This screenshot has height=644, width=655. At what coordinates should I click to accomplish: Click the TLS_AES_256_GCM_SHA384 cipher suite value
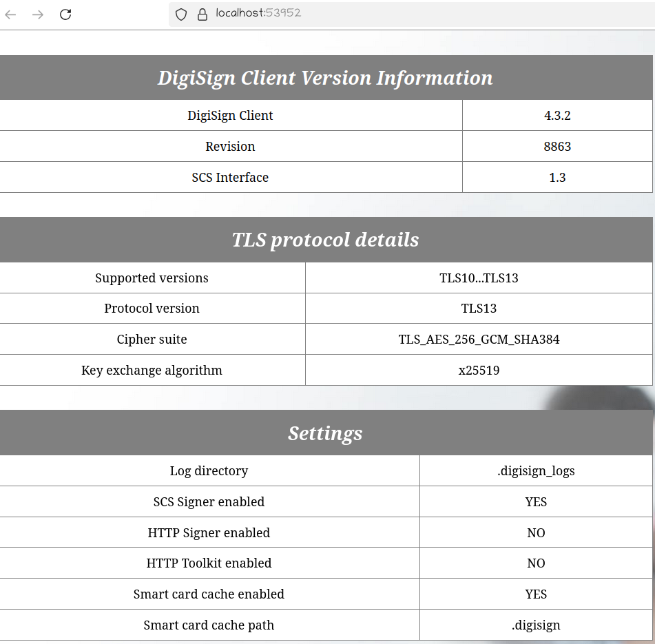click(x=479, y=340)
